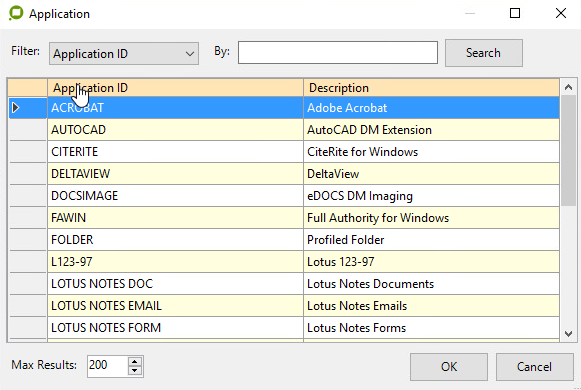581x390 pixels.
Task: Open the Filter dropdown showing Application ID
Action: (x=124, y=54)
